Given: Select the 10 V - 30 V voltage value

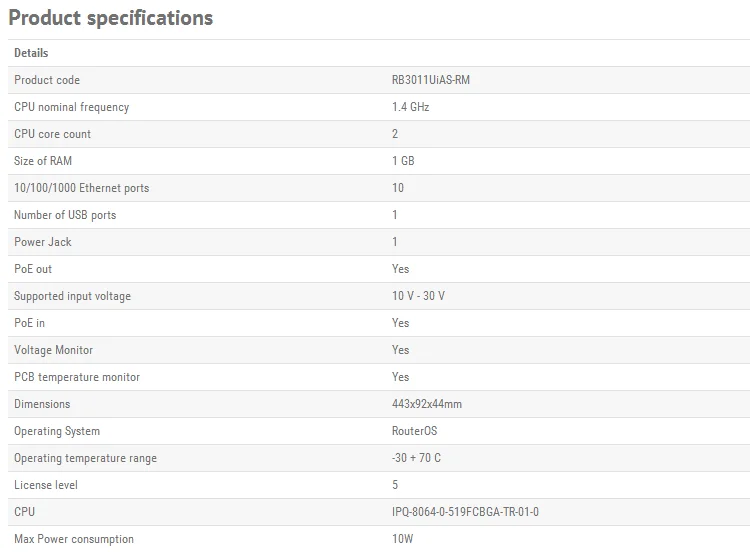Looking at the screenshot, I should (x=418, y=296).
